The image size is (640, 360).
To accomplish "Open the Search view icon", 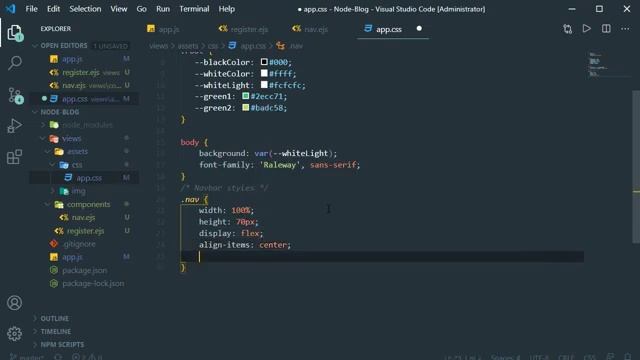I will [x=15, y=63].
